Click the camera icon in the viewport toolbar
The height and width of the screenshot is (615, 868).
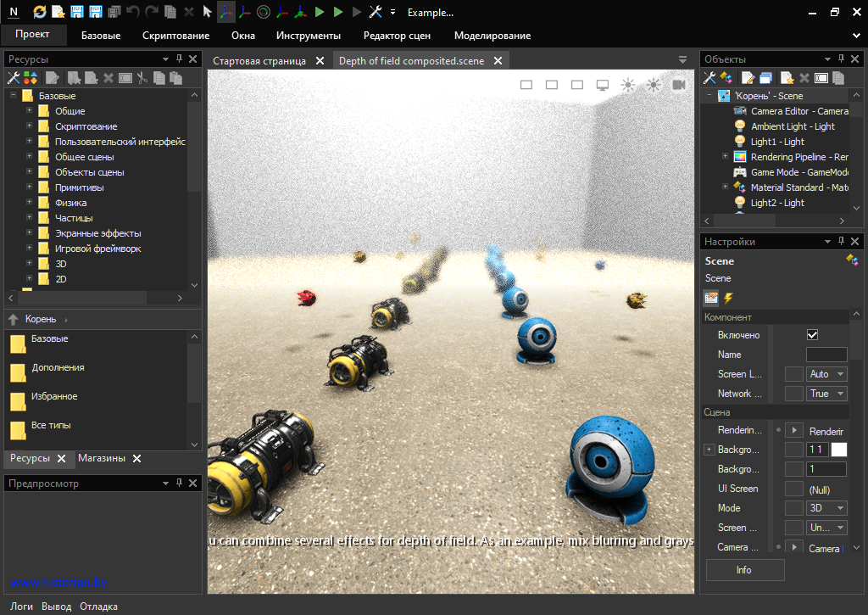coord(678,85)
